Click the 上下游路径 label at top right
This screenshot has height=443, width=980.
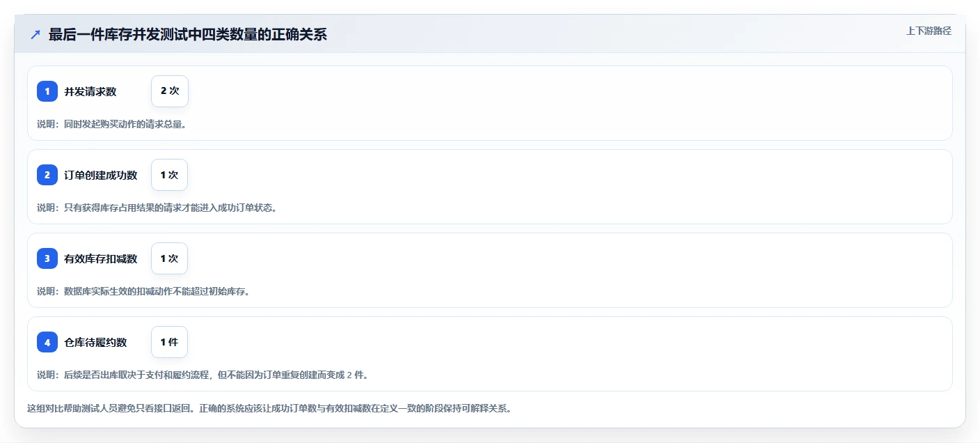928,31
